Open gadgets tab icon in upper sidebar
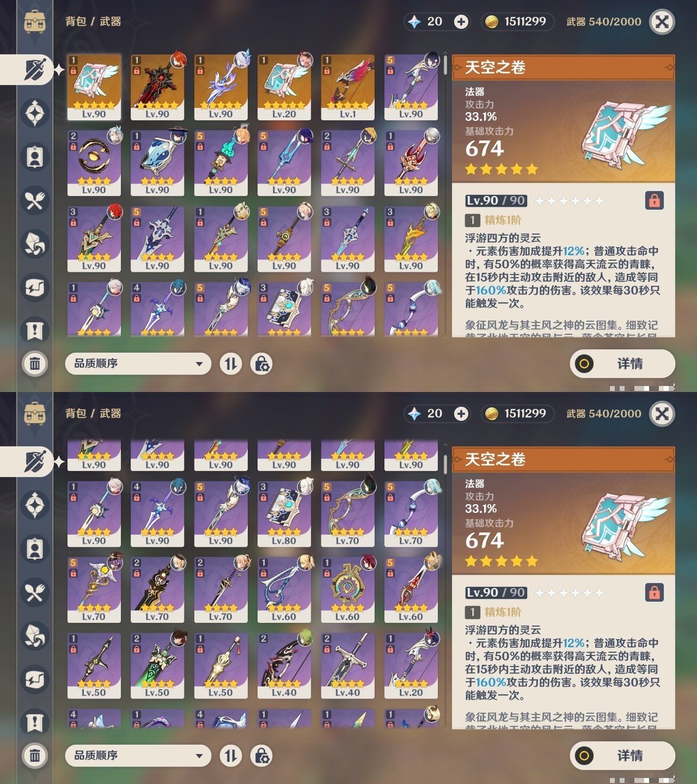697x784 pixels. [x=35, y=287]
